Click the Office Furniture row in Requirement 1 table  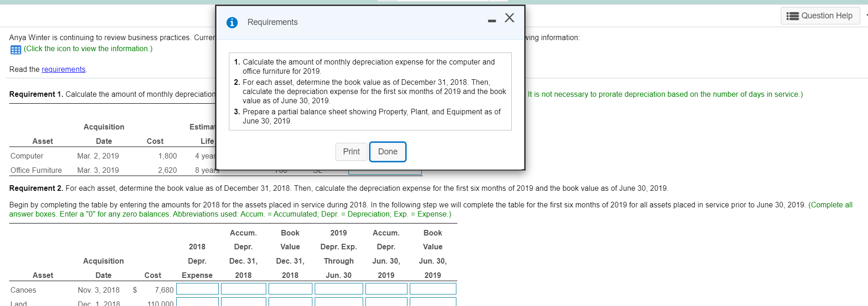pos(36,170)
